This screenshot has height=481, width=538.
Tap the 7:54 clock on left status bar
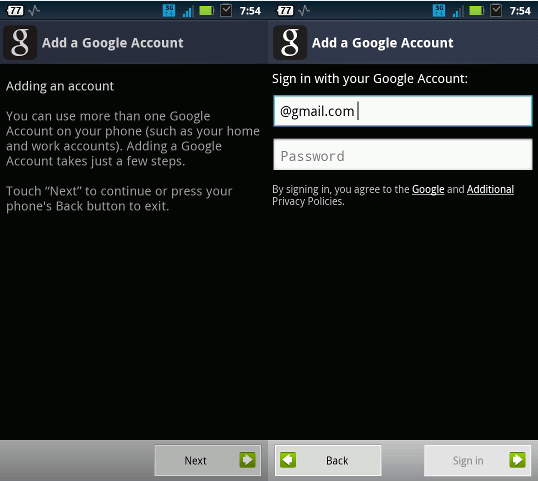coord(250,11)
